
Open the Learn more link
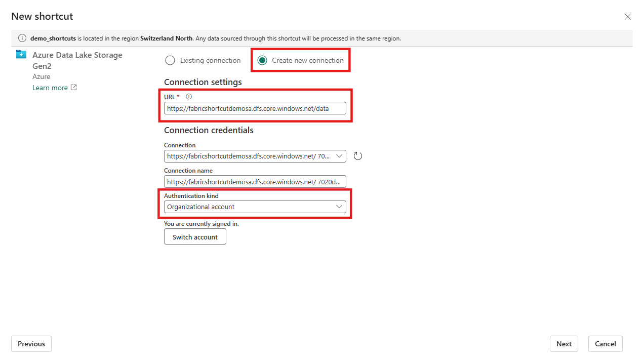pos(50,87)
